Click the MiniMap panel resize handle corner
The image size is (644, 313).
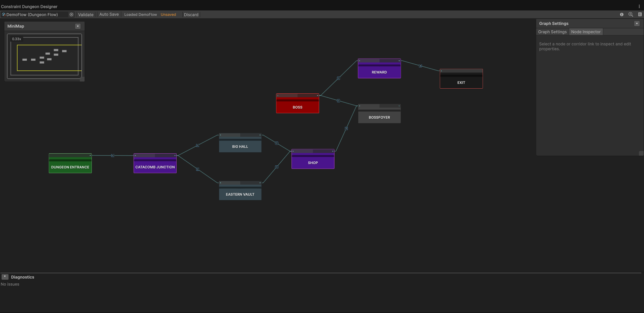(82, 79)
